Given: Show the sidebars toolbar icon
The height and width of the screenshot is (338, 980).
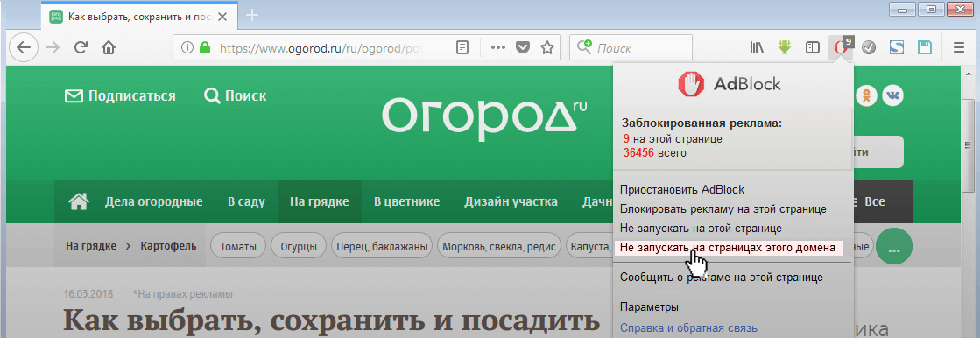Looking at the screenshot, I should pyautogui.click(x=813, y=47).
